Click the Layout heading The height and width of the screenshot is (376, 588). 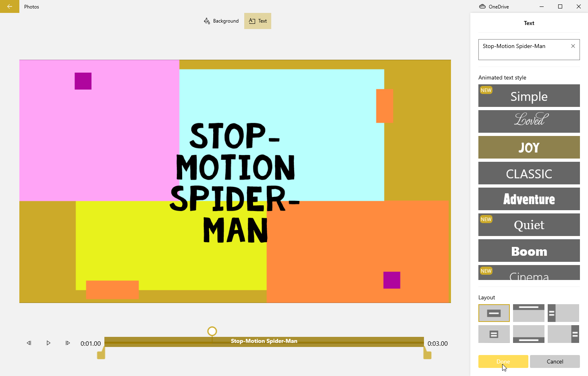click(486, 297)
